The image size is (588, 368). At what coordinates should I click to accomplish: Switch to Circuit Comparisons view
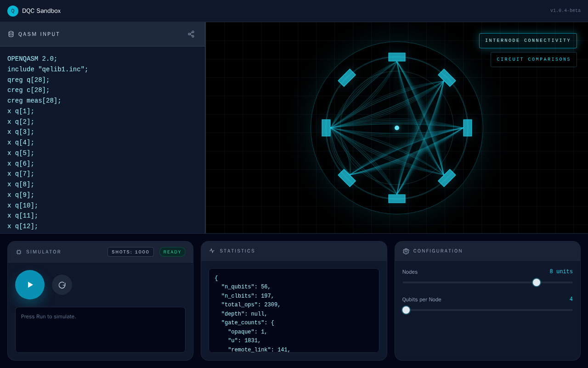pyautogui.click(x=534, y=59)
